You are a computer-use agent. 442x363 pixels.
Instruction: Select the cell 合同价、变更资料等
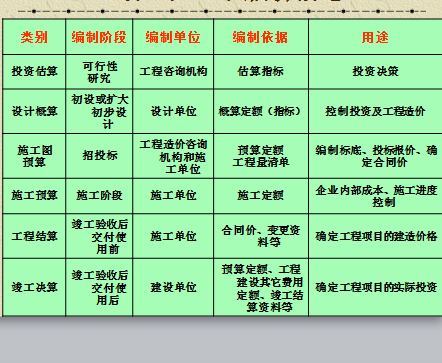[x=261, y=236]
